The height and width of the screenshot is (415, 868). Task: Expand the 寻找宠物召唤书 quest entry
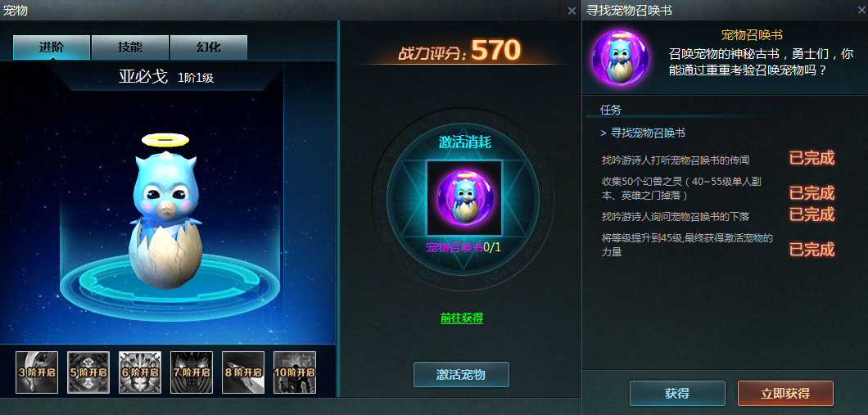pos(643,133)
